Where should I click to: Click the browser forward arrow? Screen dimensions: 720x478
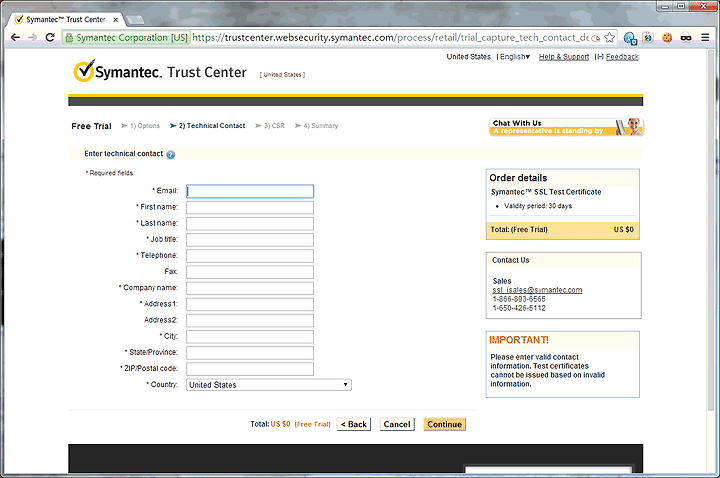32,37
